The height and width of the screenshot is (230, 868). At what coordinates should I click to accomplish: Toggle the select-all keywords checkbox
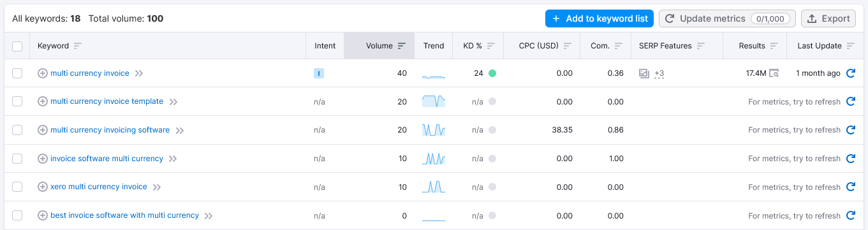pos(17,46)
